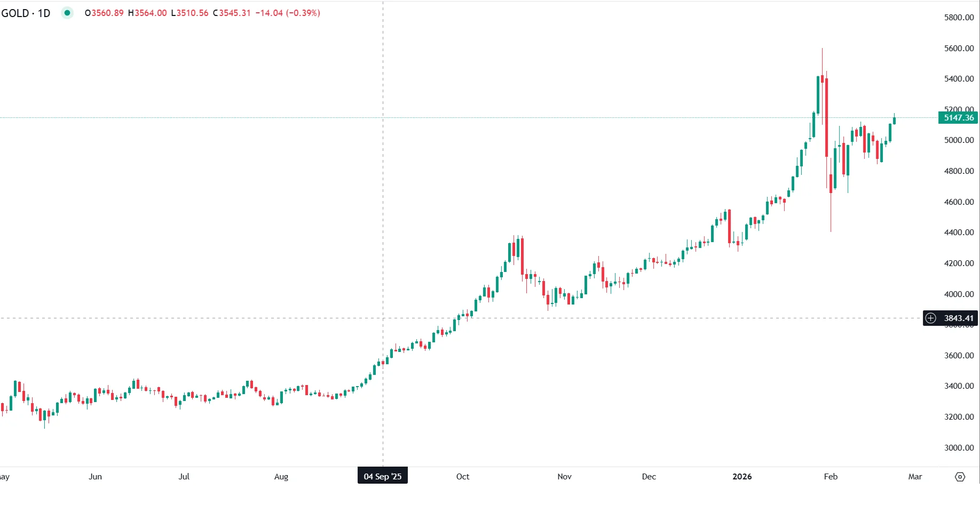Click the 5147.36 last price label
Image resolution: width=980 pixels, height=513 pixels.
click(x=958, y=117)
